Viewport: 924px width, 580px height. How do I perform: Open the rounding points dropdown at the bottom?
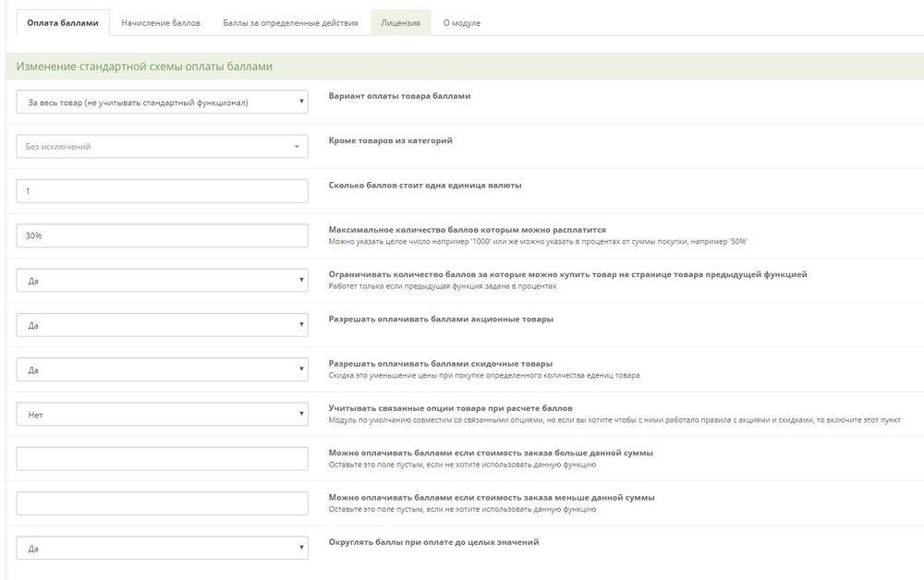(162, 547)
